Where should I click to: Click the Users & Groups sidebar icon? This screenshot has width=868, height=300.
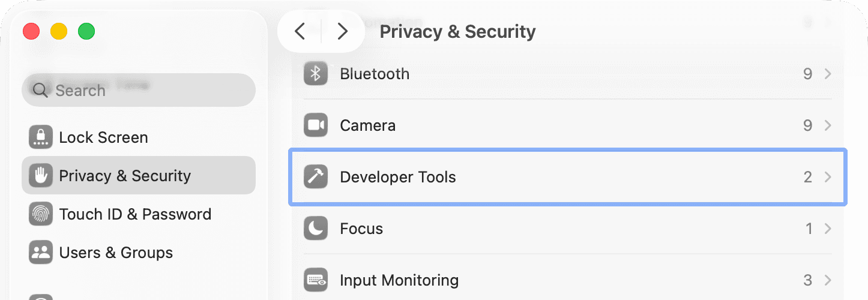coord(41,253)
